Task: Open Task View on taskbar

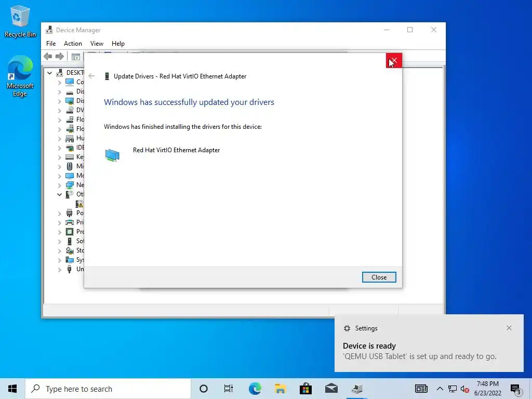Action: [x=229, y=389]
